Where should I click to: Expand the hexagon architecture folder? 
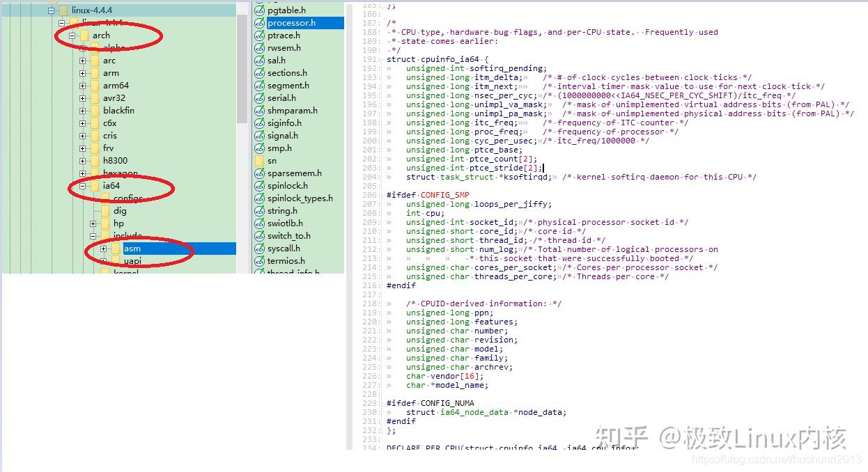pos(82,173)
